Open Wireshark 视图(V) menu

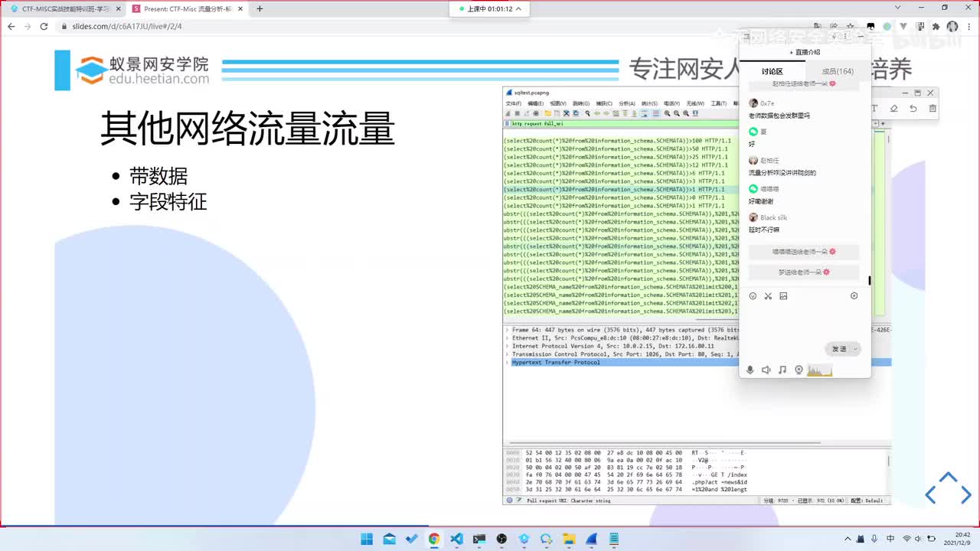point(557,103)
